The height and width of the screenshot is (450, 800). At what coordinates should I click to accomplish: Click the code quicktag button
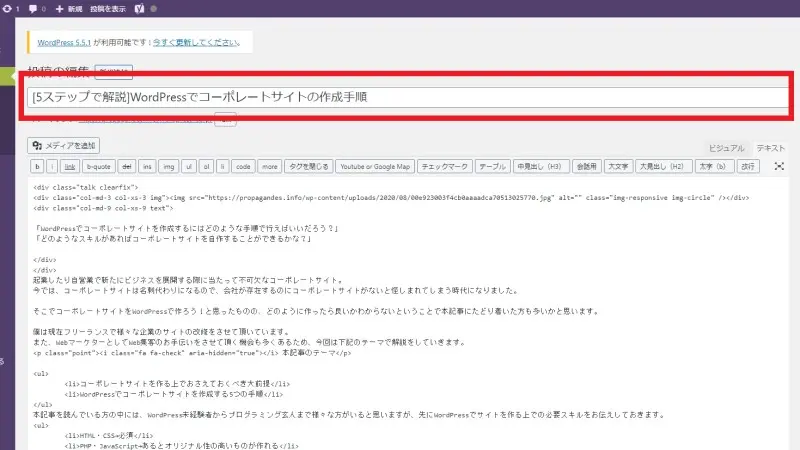pos(243,166)
